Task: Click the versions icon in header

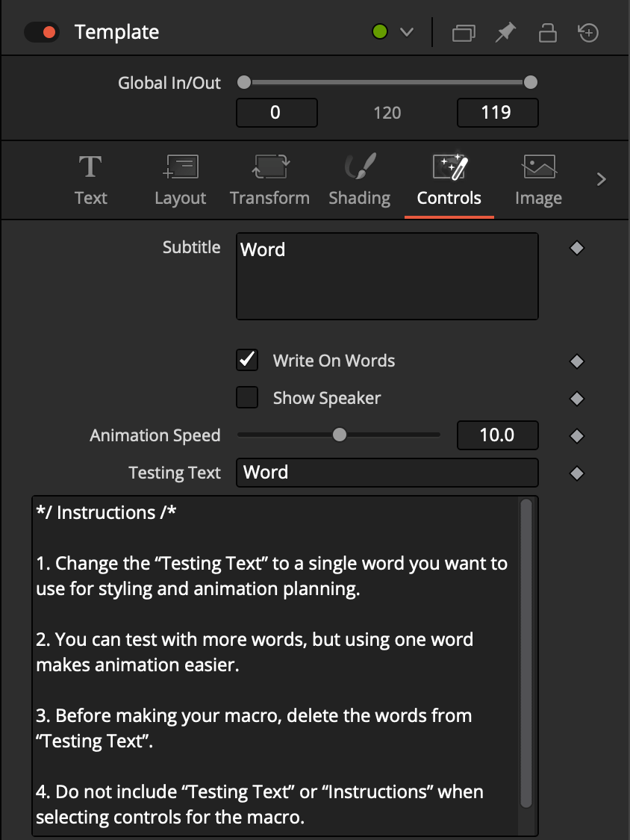Action: tap(464, 33)
